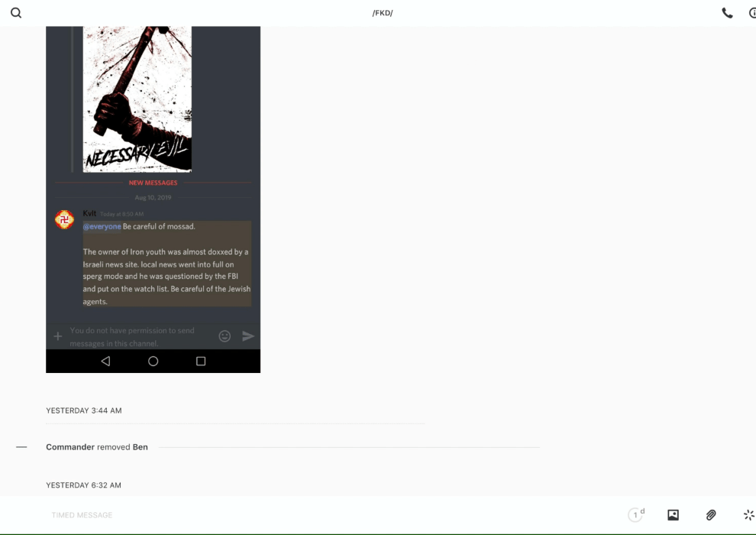Click the /FKD/ conversation title
Image resolution: width=756 pixels, height=535 pixels.
382,13
